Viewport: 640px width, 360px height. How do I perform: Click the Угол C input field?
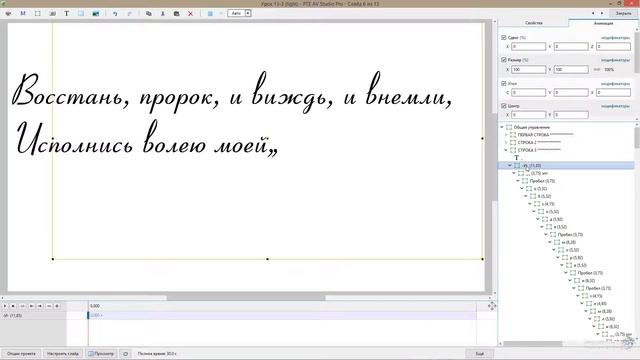528,93
